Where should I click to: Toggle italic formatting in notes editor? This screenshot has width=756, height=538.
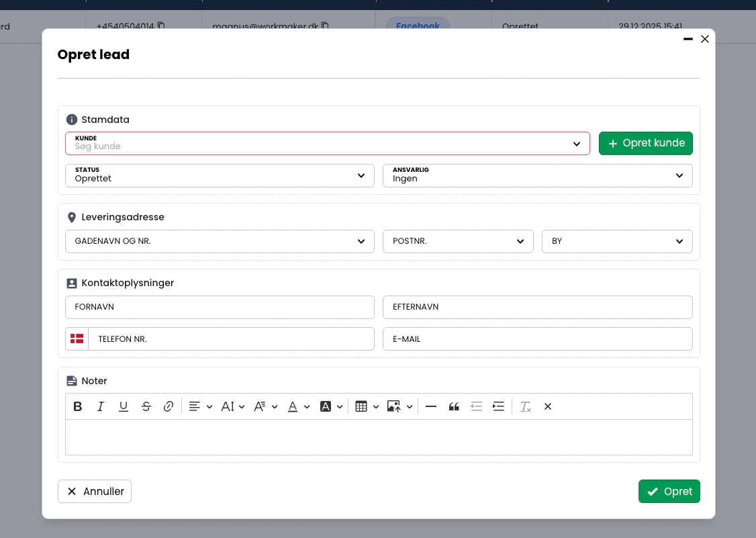click(100, 407)
